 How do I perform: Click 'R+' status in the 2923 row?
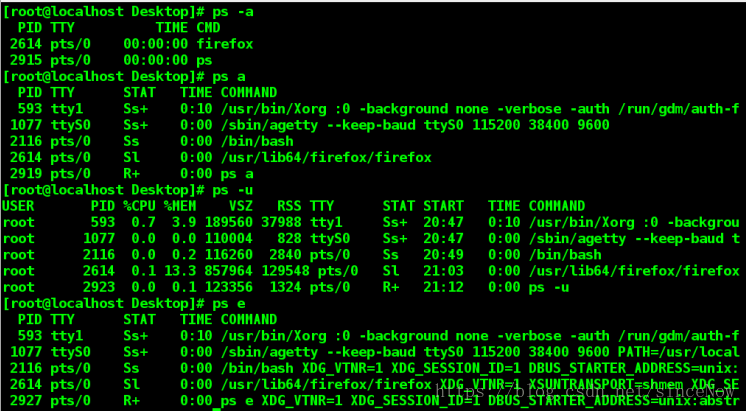pyautogui.click(x=391, y=287)
